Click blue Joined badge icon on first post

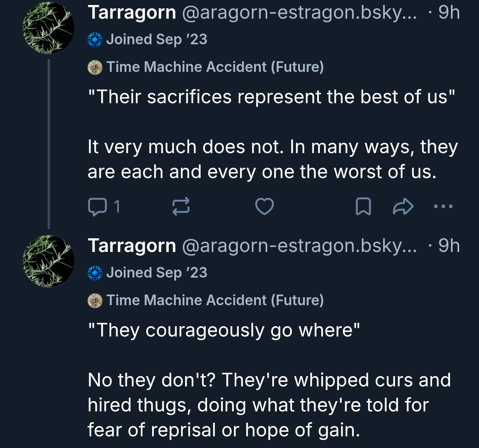coord(95,40)
